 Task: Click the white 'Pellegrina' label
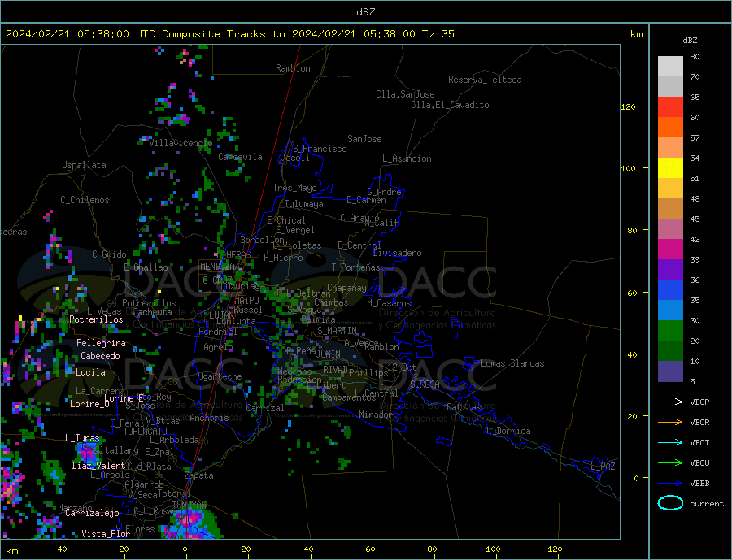(x=102, y=343)
